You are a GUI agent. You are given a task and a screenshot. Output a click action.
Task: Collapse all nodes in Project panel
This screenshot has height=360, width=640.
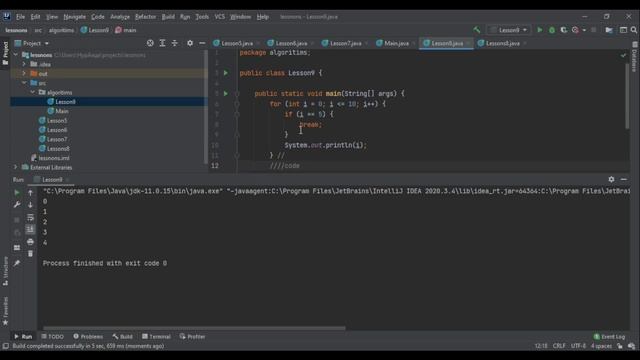(x=175, y=43)
